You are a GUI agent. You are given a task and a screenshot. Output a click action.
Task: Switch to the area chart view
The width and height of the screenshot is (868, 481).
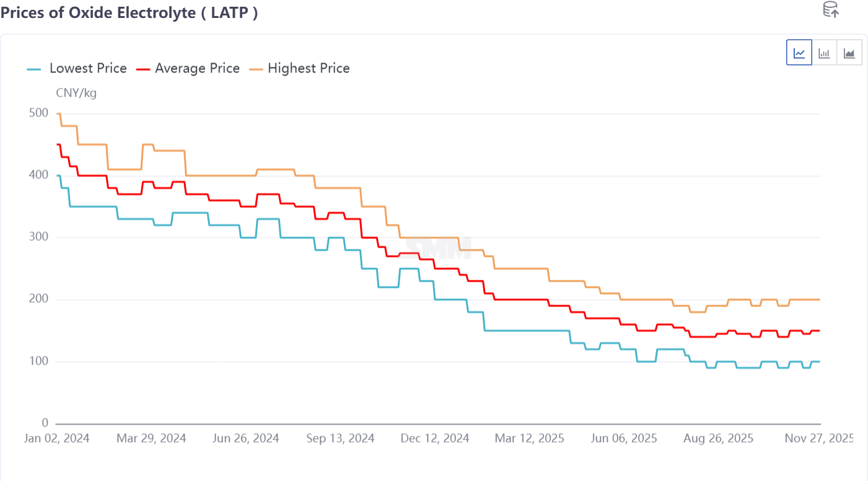[849, 53]
